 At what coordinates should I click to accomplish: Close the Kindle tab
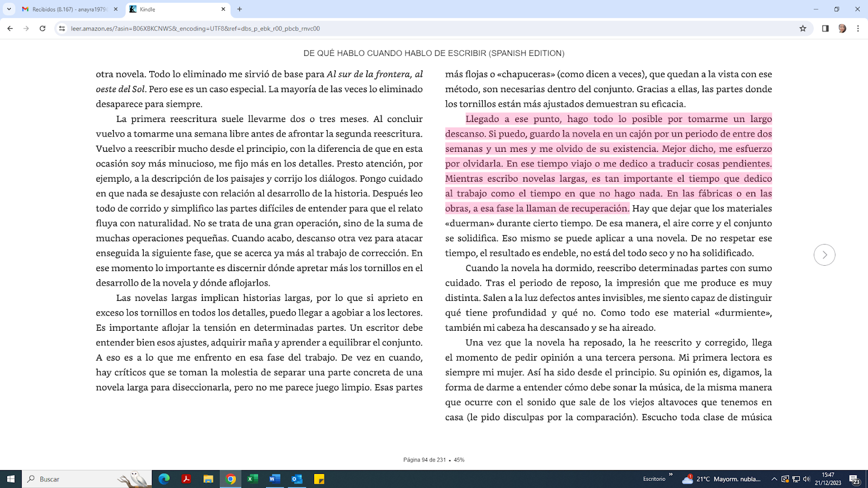[x=223, y=9]
